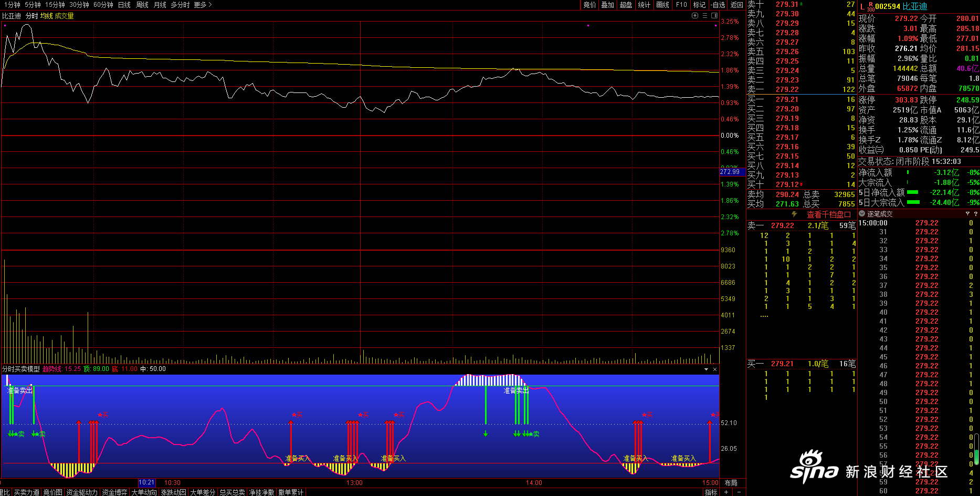Image resolution: width=980 pixels, height=496 pixels.
Task: Open the 分时买卖模型 indicator dropdown arrow
Action: tap(707, 369)
